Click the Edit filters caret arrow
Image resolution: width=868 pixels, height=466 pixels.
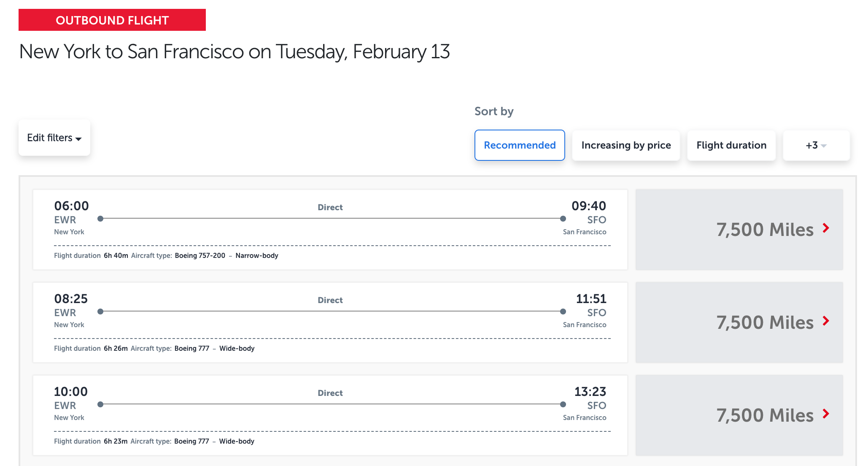[78, 139]
